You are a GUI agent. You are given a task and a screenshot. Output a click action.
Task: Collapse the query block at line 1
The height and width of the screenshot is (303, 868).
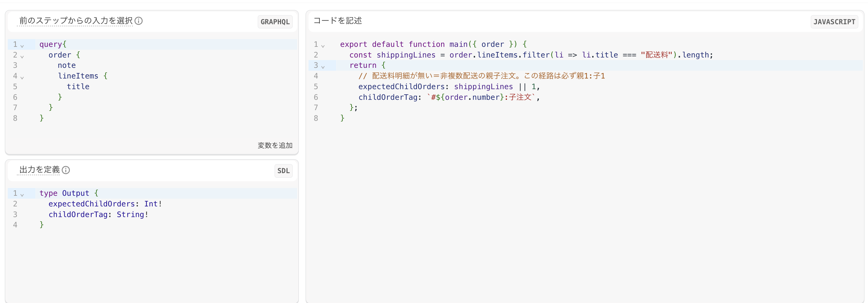tap(22, 46)
